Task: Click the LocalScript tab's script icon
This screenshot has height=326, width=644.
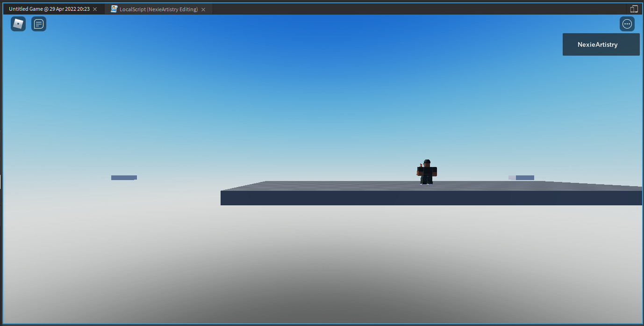Action: (x=114, y=9)
